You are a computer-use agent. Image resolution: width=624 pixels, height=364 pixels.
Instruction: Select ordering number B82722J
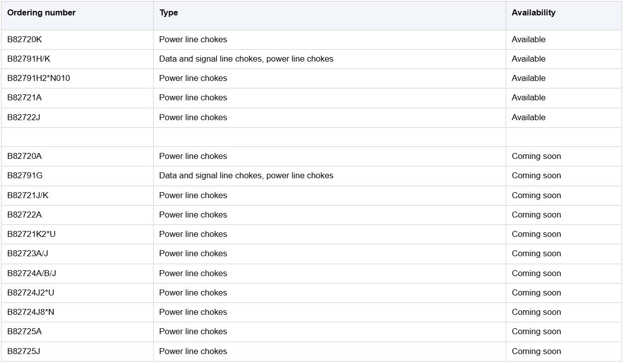(x=23, y=117)
